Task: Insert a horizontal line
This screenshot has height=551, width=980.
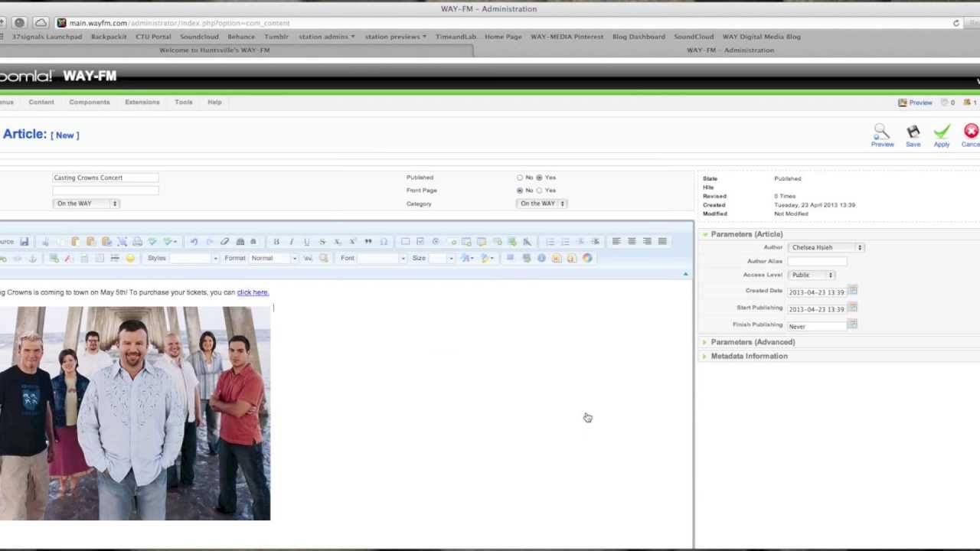Action: coord(115,258)
